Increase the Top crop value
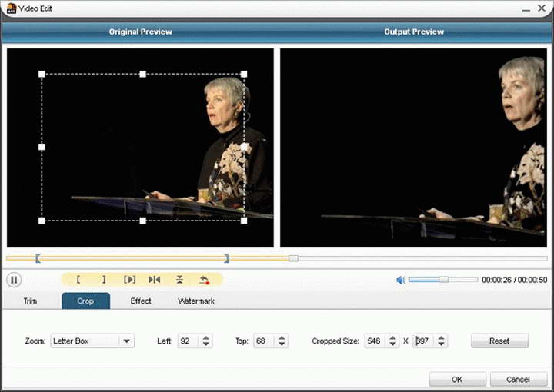The height and width of the screenshot is (392, 554). (282, 337)
